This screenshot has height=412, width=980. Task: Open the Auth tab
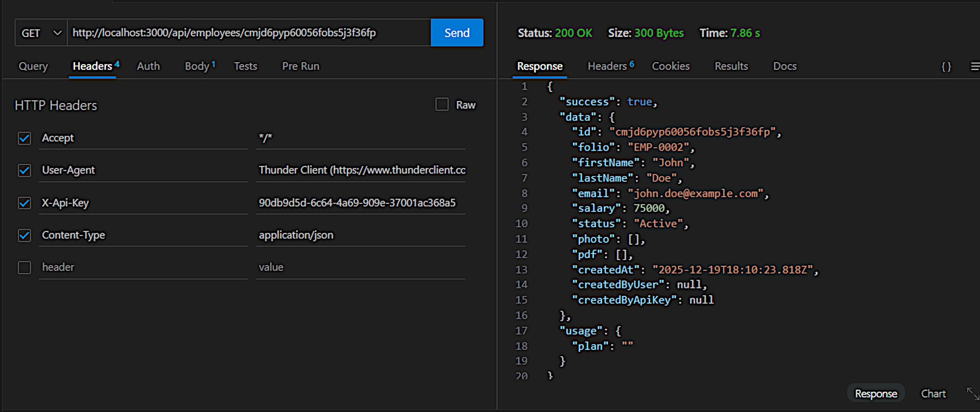[x=148, y=66]
